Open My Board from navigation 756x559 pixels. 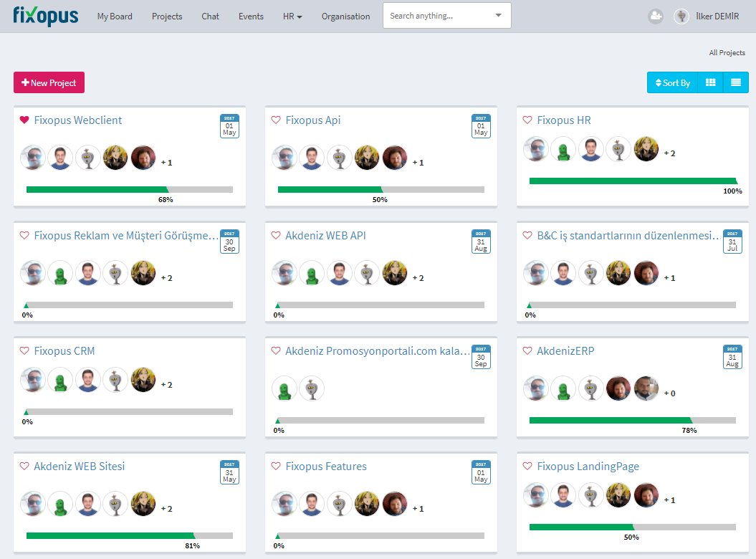click(x=115, y=16)
